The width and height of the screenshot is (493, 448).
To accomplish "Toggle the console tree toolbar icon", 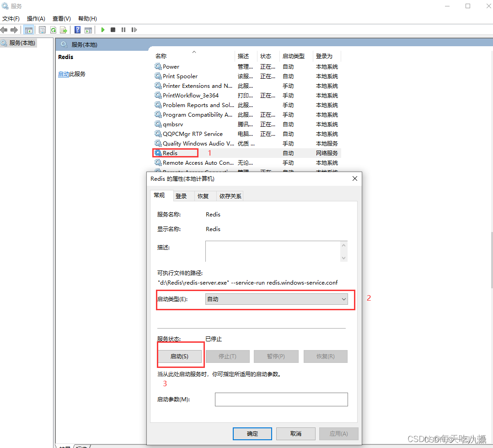I will click(x=29, y=30).
